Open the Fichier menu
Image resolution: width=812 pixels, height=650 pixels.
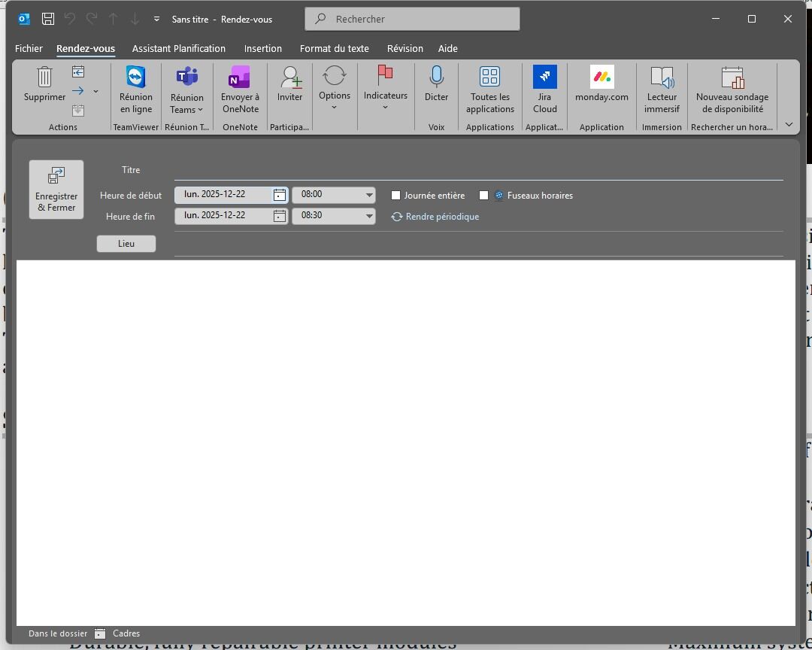(29, 48)
